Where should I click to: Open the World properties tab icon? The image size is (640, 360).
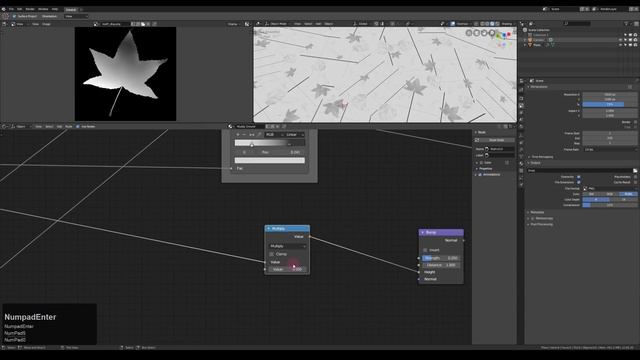(521, 127)
